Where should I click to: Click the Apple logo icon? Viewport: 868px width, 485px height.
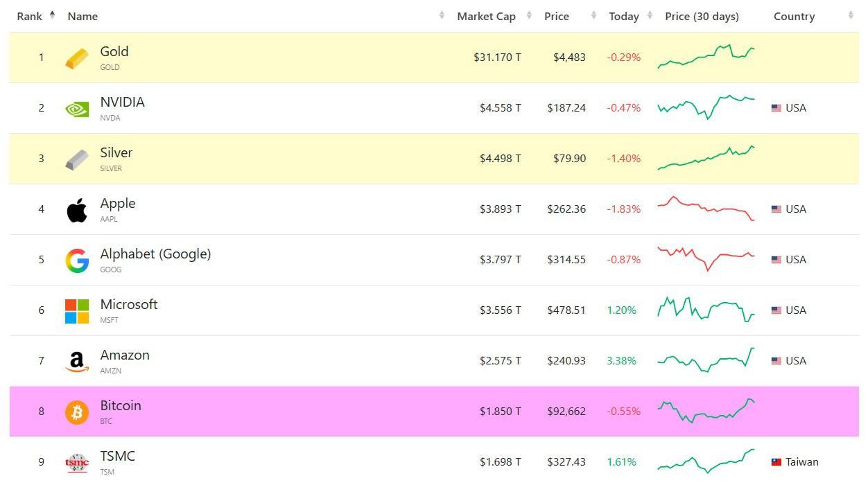(x=77, y=210)
